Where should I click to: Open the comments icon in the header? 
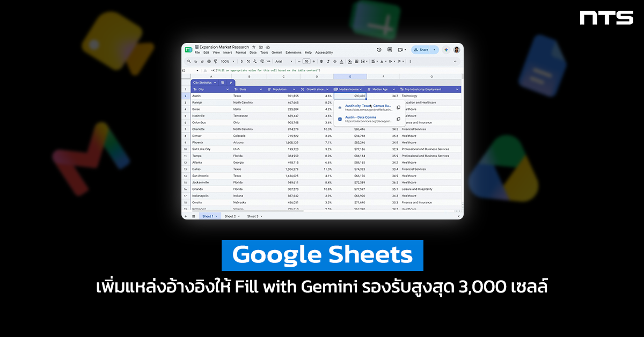[390, 49]
